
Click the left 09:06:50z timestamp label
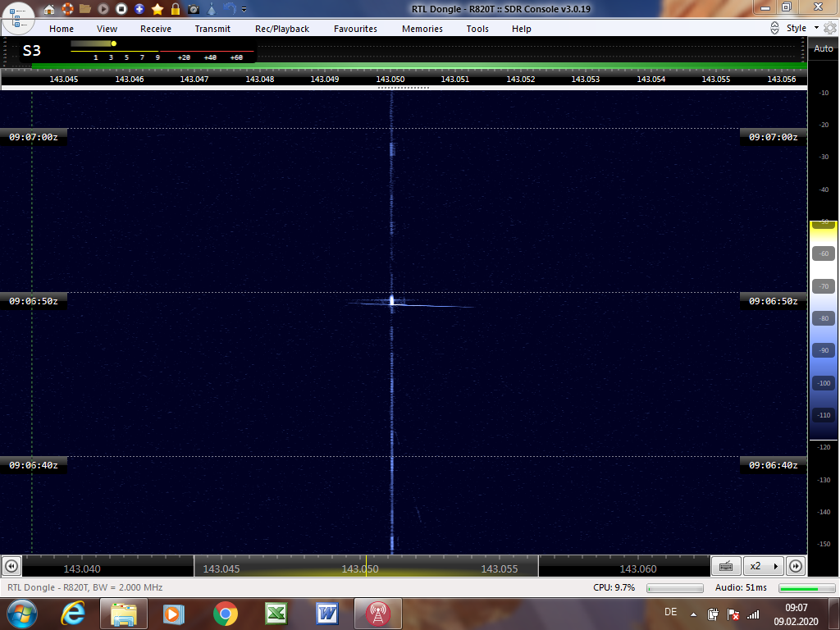coord(33,301)
